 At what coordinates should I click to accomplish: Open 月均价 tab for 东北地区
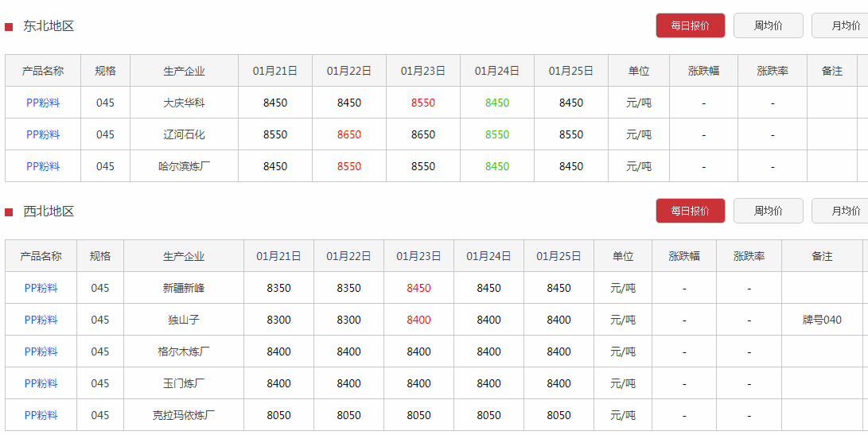click(842, 25)
